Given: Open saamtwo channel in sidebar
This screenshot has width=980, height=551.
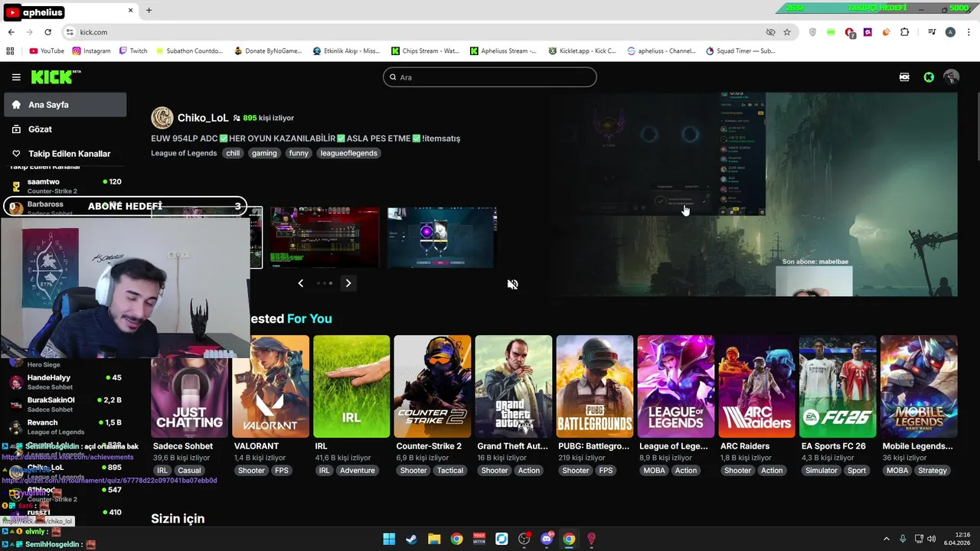Looking at the screenshot, I should (65, 186).
